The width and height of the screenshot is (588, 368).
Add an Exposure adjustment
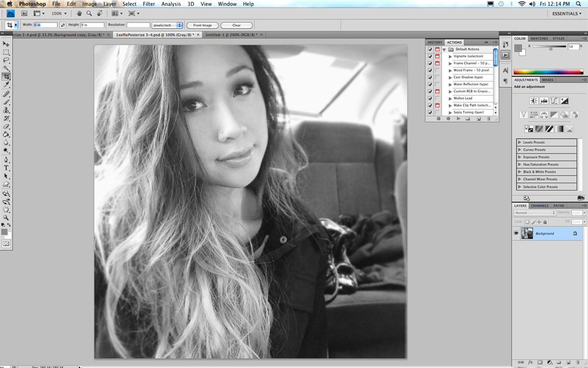point(564,101)
